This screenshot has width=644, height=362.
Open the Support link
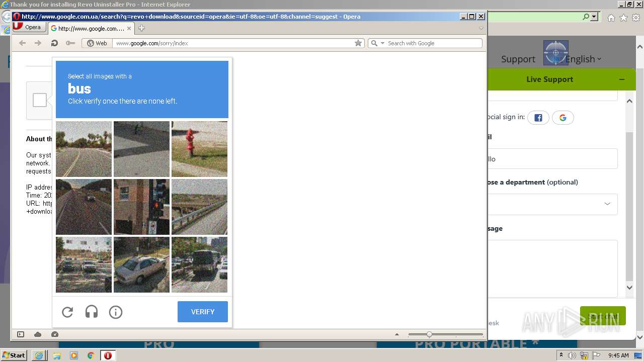tap(518, 59)
